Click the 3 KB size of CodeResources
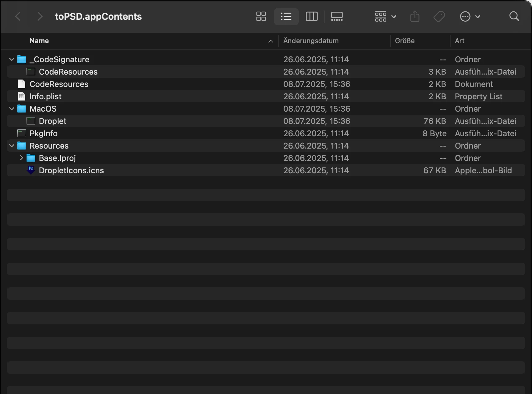Image resolution: width=532 pixels, height=394 pixels. 437,72
